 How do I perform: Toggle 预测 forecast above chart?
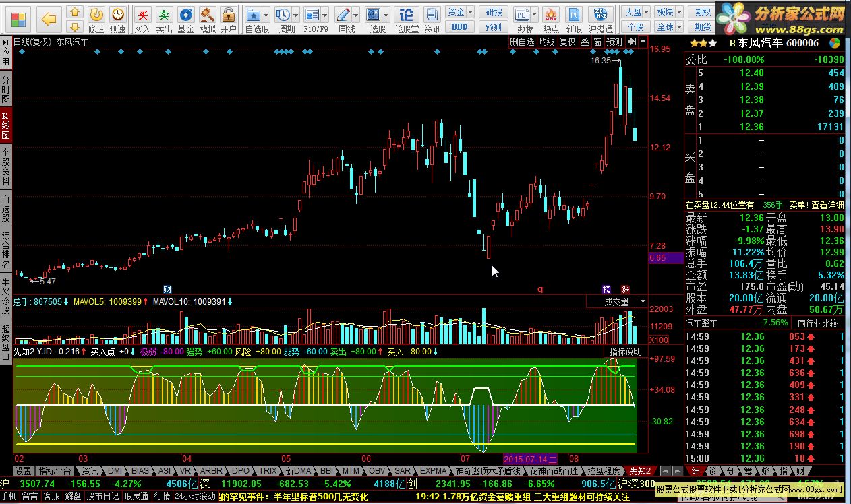point(614,42)
